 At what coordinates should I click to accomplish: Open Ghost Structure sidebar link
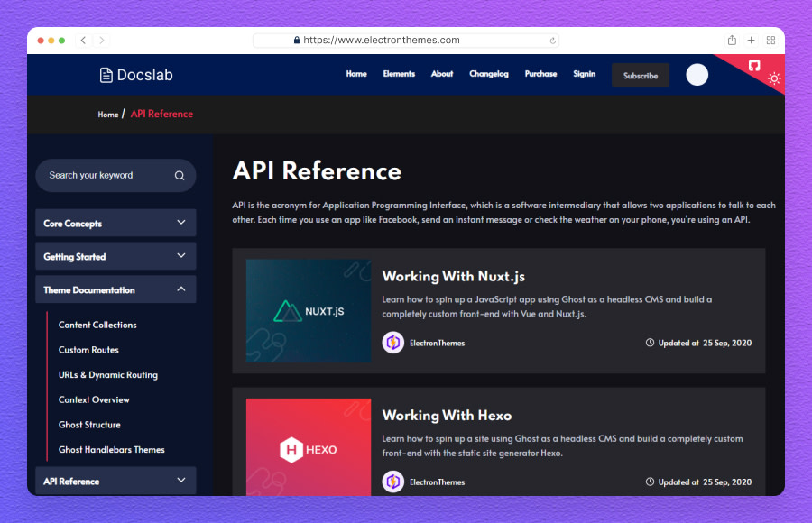click(89, 425)
